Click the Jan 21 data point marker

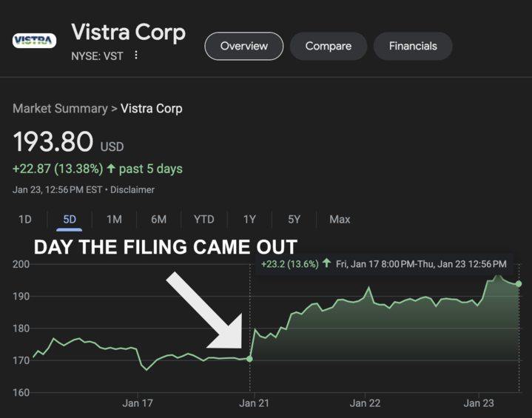pos(249,359)
